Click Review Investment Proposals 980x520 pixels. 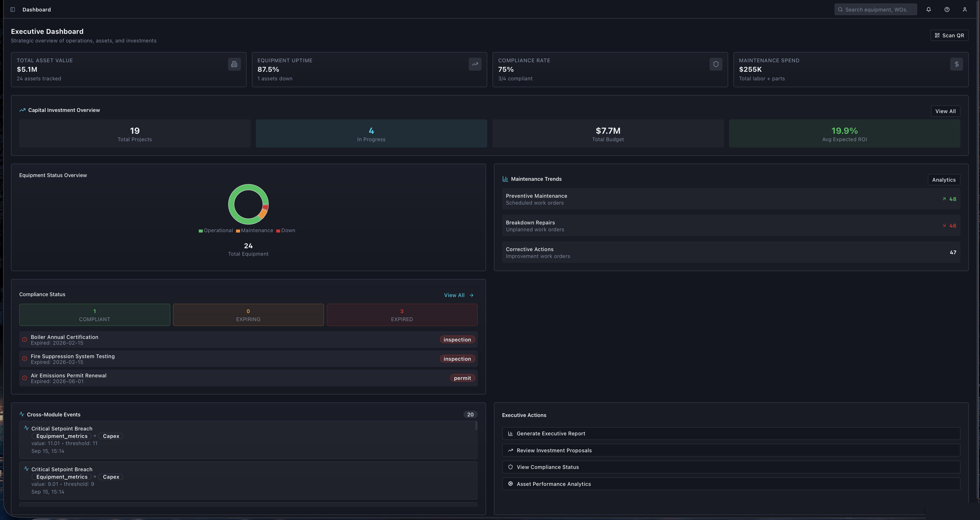point(731,450)
